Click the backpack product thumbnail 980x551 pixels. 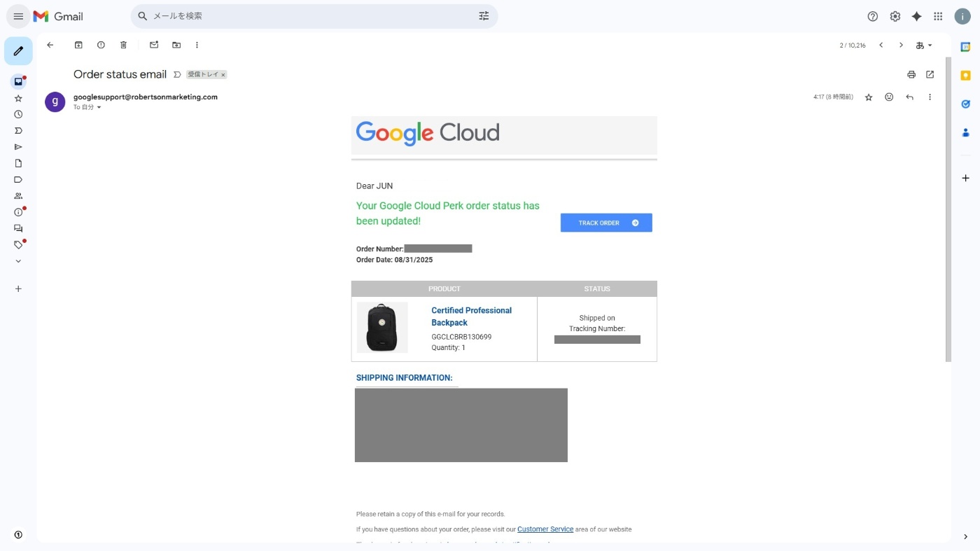382,328
